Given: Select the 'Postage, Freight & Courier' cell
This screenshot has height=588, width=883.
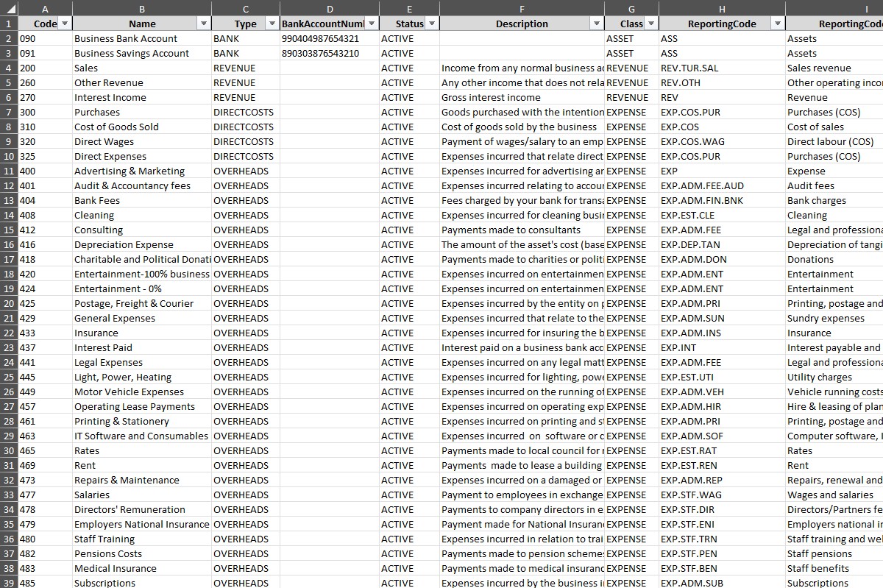Looking at the screenshot, I should tap(142, 303).
